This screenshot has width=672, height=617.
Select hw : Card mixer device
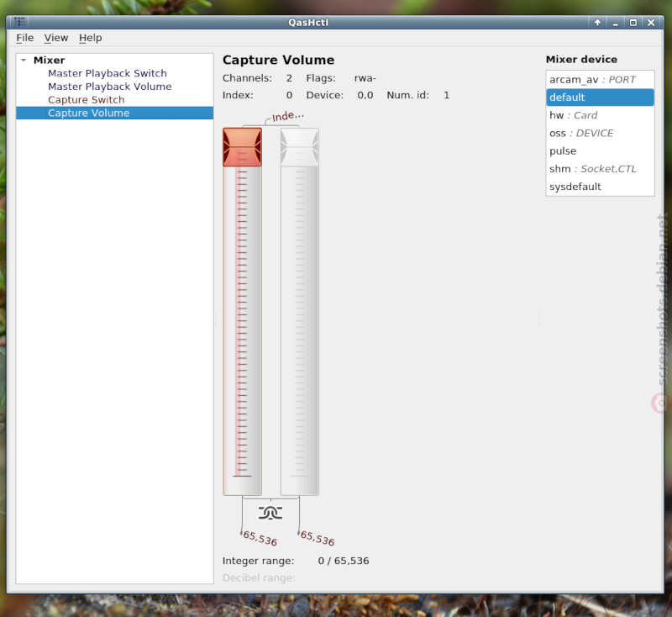[x=600, y=115]
